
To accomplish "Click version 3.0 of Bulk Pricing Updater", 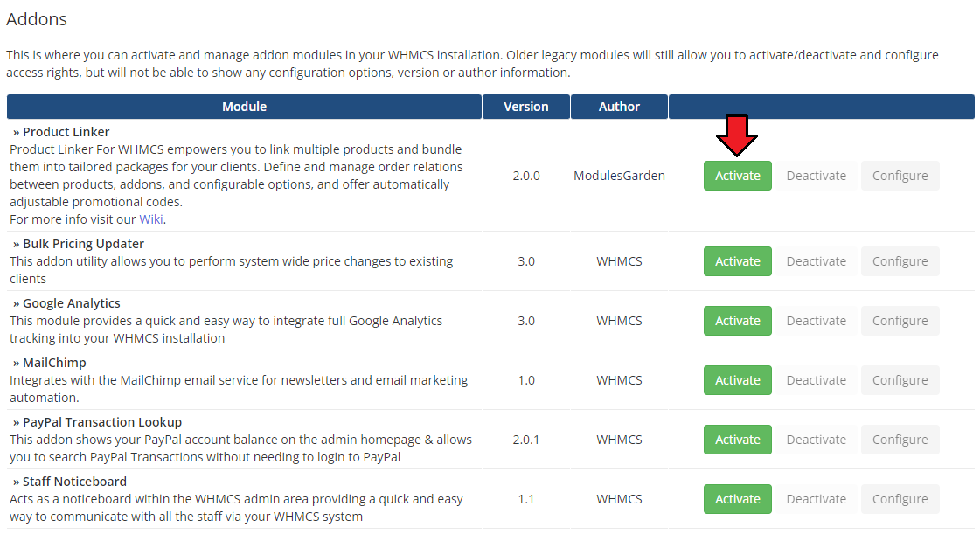I will click(x=526, y=261).
